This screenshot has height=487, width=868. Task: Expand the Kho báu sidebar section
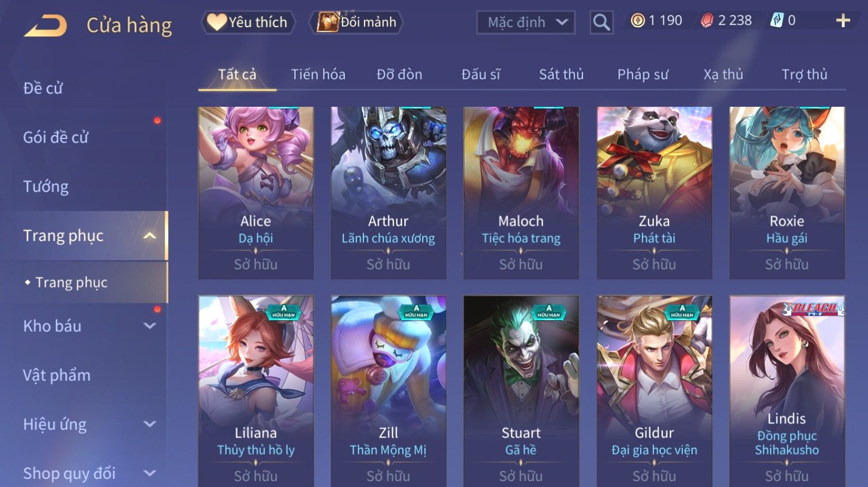pos(149,326)
